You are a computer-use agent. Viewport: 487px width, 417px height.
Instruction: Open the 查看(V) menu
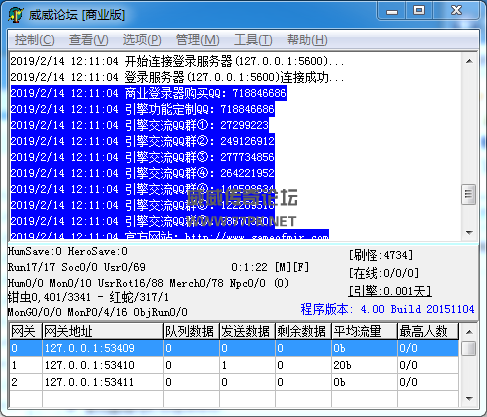(88, 40)
